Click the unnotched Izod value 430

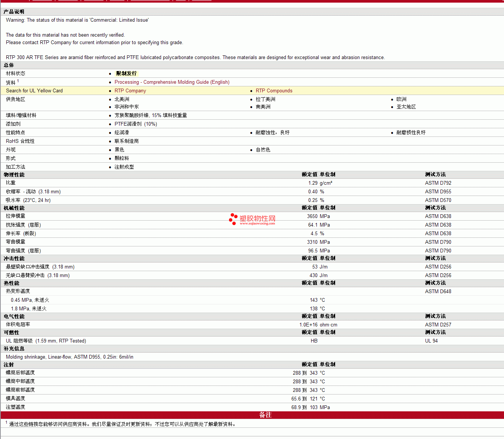pos(313,275)
